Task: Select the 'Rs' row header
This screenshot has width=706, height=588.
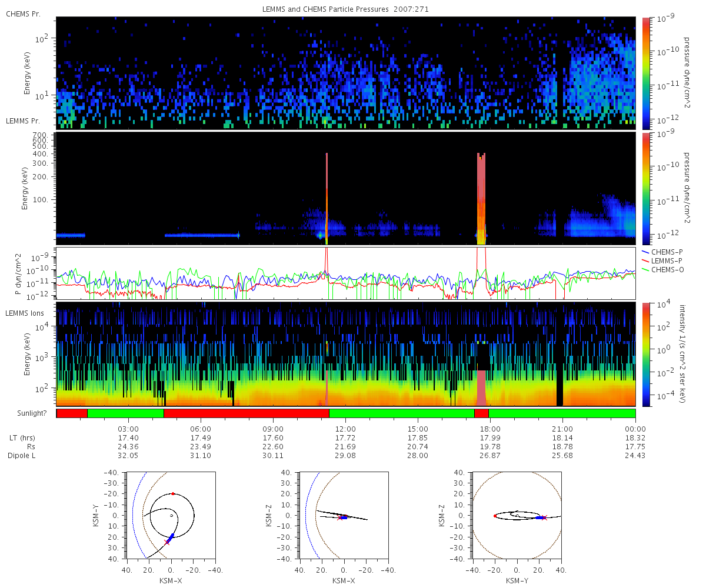Action: click(31, 447)
